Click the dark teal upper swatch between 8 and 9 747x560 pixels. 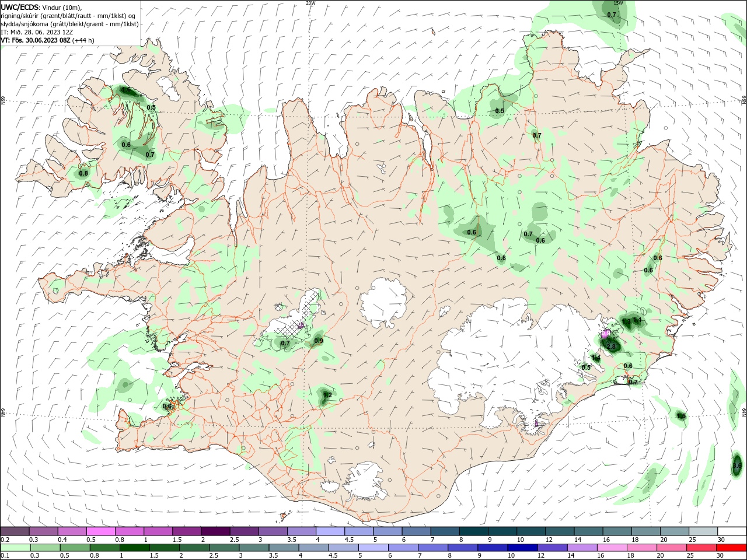pos(474,531)
